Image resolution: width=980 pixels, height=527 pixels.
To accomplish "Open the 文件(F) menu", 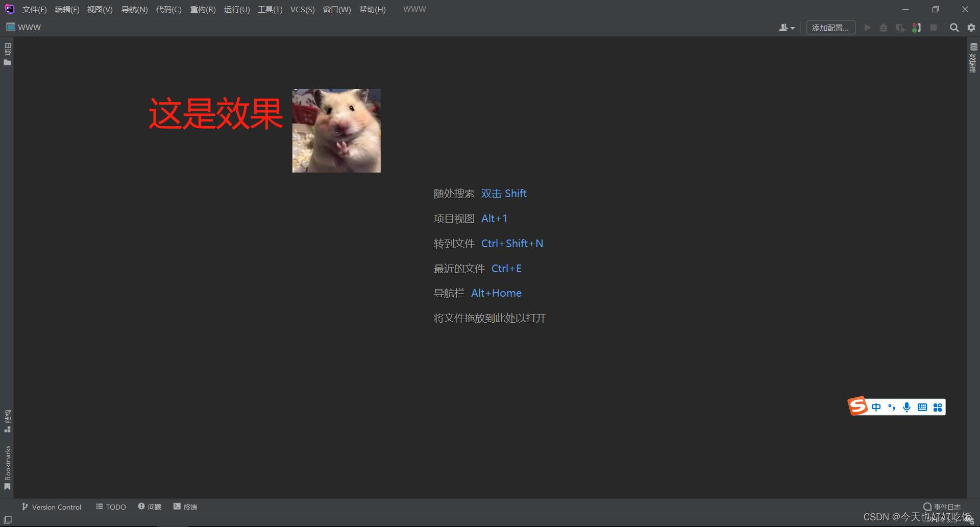I will [34, 9].
